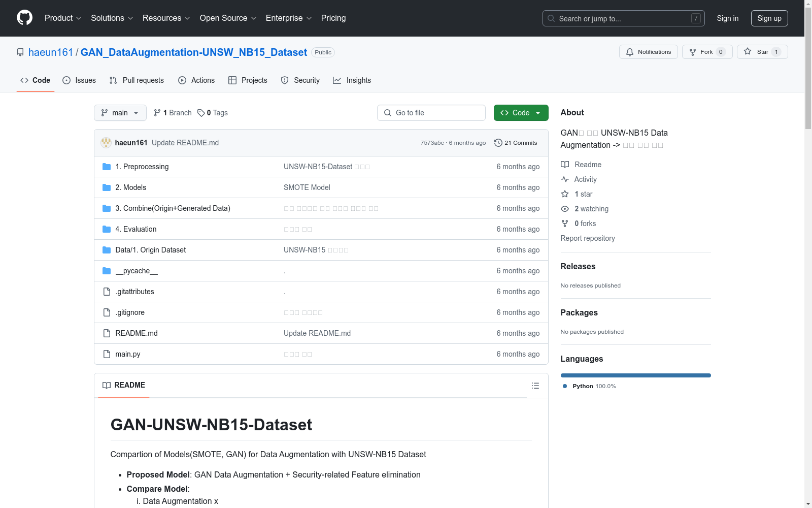Click the Activity pulse icon

click(565, 179)
